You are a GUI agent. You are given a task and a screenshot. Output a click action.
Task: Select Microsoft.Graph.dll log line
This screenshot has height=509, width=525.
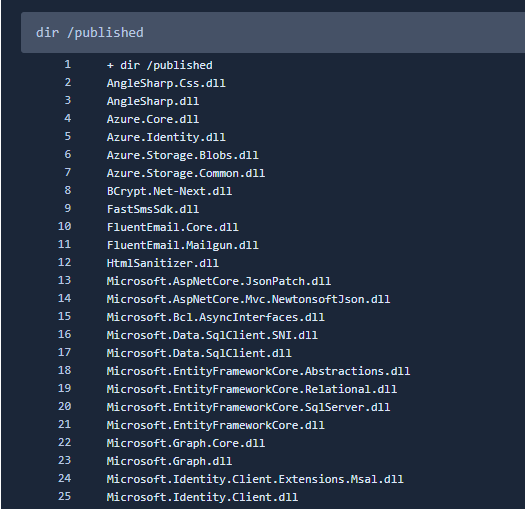click(x=169, y=461)
